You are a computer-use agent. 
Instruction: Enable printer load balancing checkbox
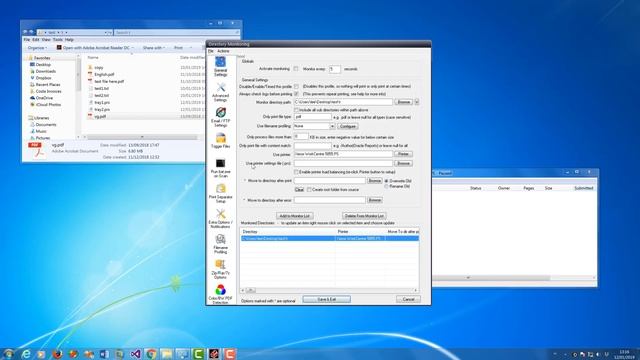[296, 172]
